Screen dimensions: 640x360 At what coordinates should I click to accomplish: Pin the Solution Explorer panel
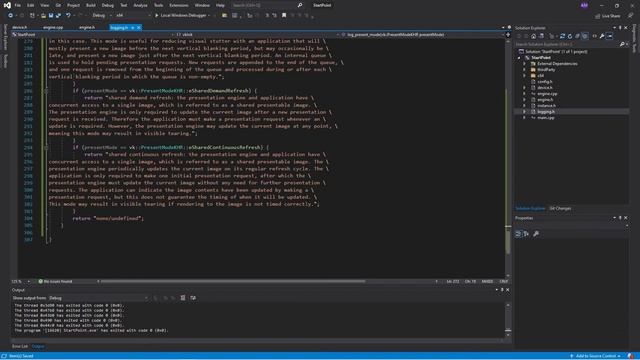tap(620, 28)
